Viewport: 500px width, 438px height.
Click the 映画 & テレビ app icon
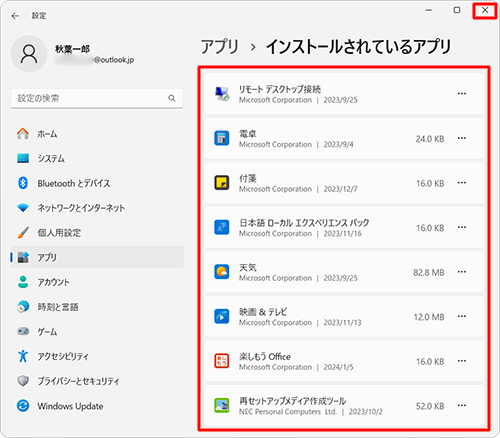click(x=222, y=316)
